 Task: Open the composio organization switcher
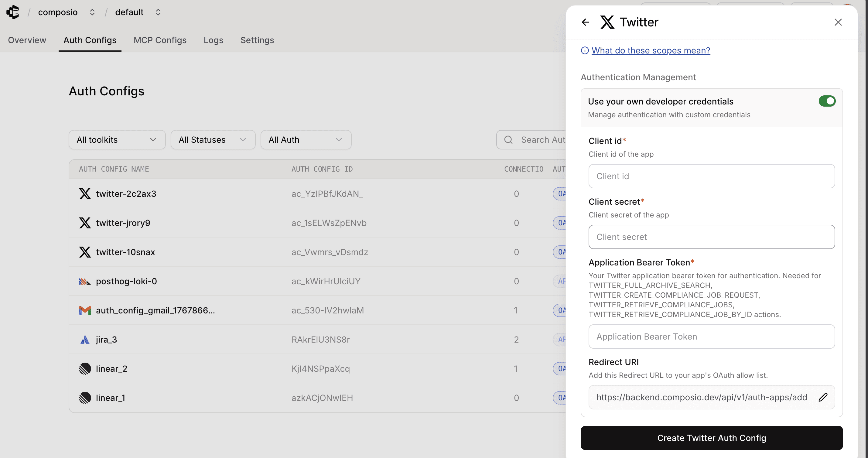(92, 12)
